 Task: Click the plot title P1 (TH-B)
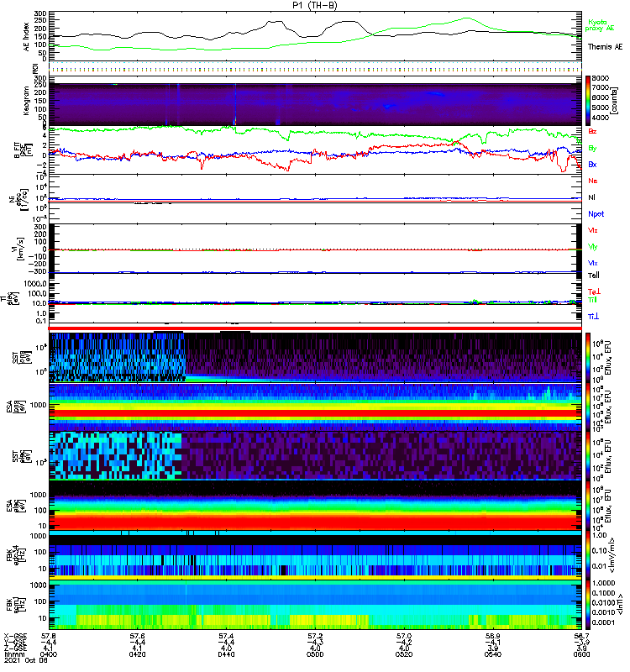(315, 5)
